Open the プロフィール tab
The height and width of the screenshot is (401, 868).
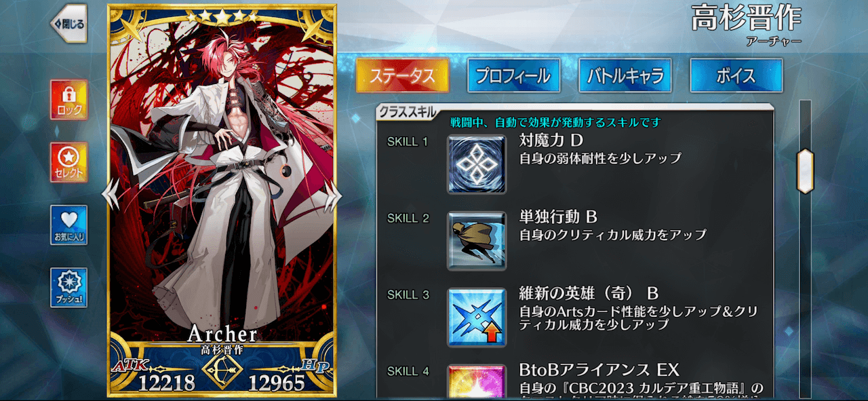[x=513, y=75]
